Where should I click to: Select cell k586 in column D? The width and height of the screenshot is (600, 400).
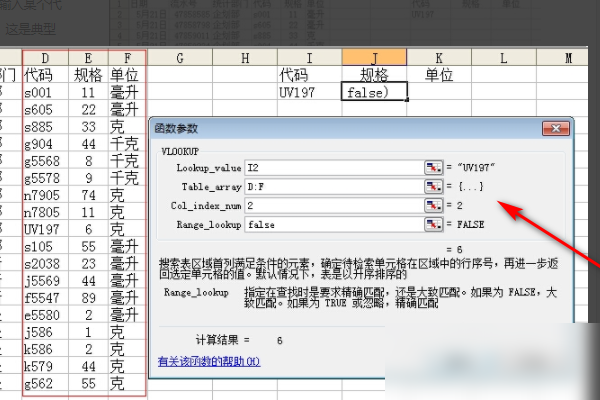pyautogui.click(x=45, y=349)
